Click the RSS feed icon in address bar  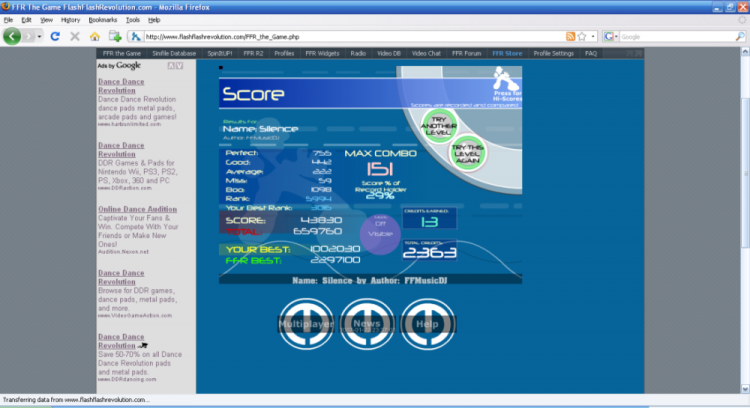click(570, 36)
